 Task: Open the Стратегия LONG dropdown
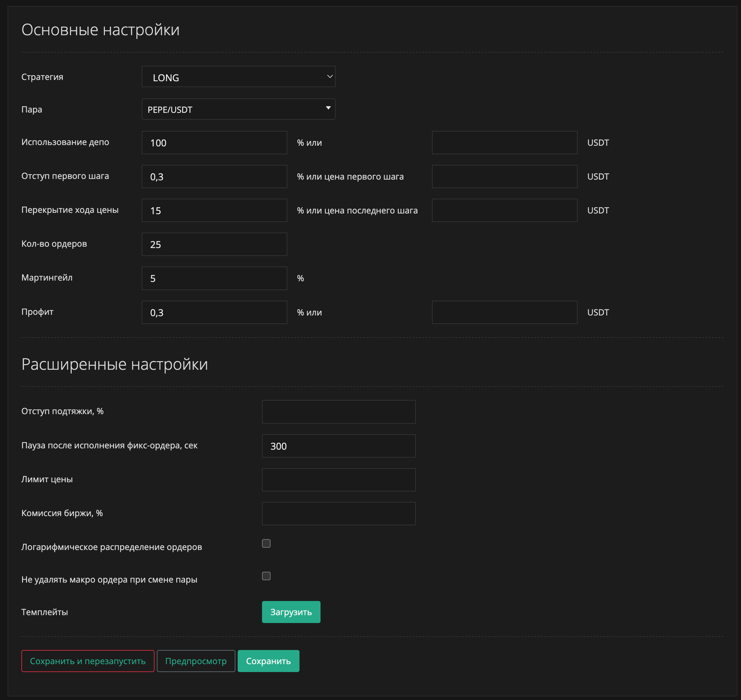(x=238, y=77)
